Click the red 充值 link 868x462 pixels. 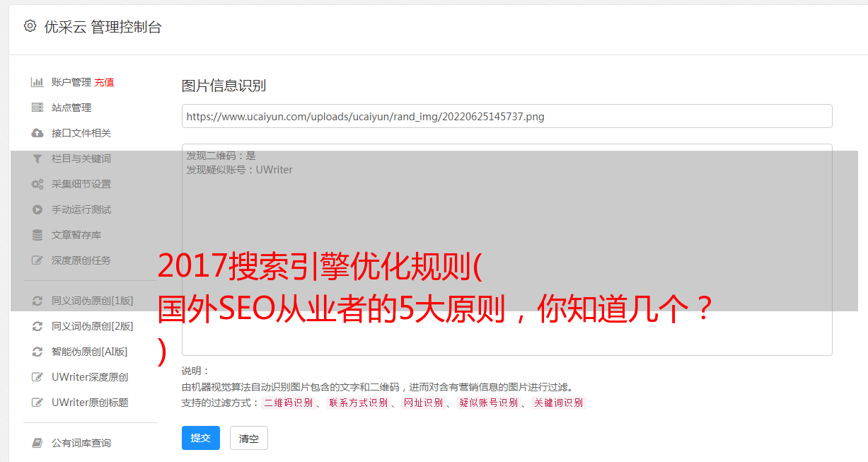[x=104, y=82]
